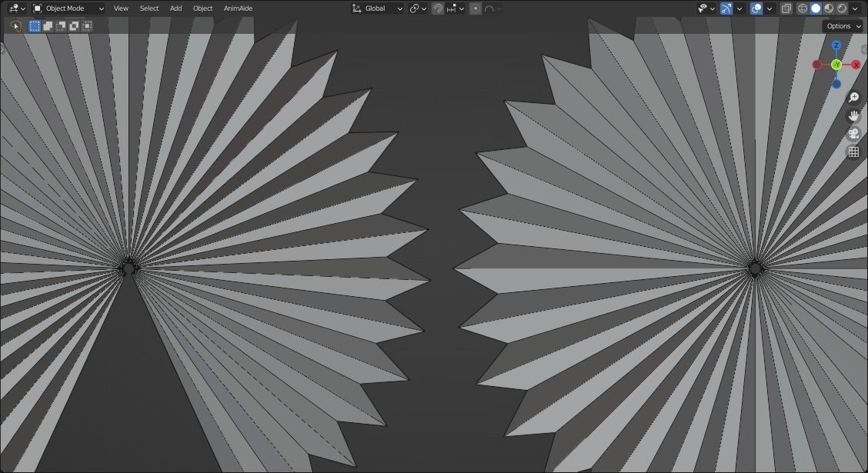Open the gizmo settings dropdown arrow
Screen dimensions: 868x473
click(739, 8)
